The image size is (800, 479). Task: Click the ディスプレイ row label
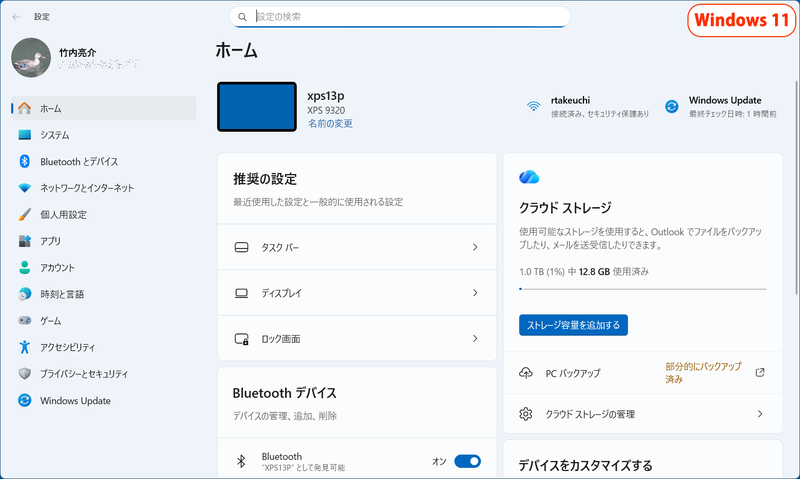[282, 293]
